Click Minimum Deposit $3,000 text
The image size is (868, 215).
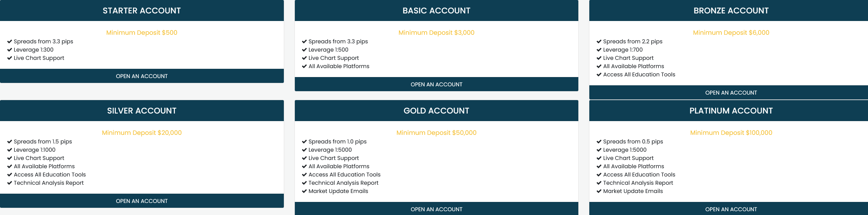(x=436, y=33)
